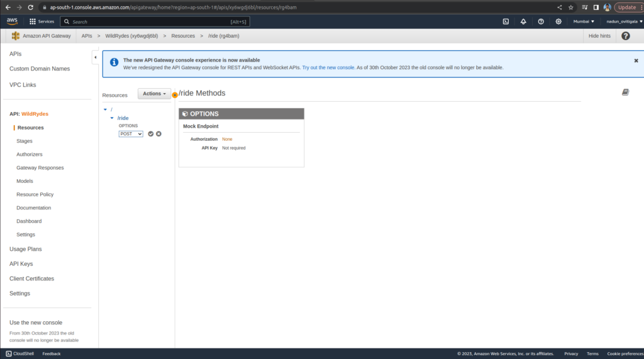
Task: Open the API-level Settings item
Action: 25,235
